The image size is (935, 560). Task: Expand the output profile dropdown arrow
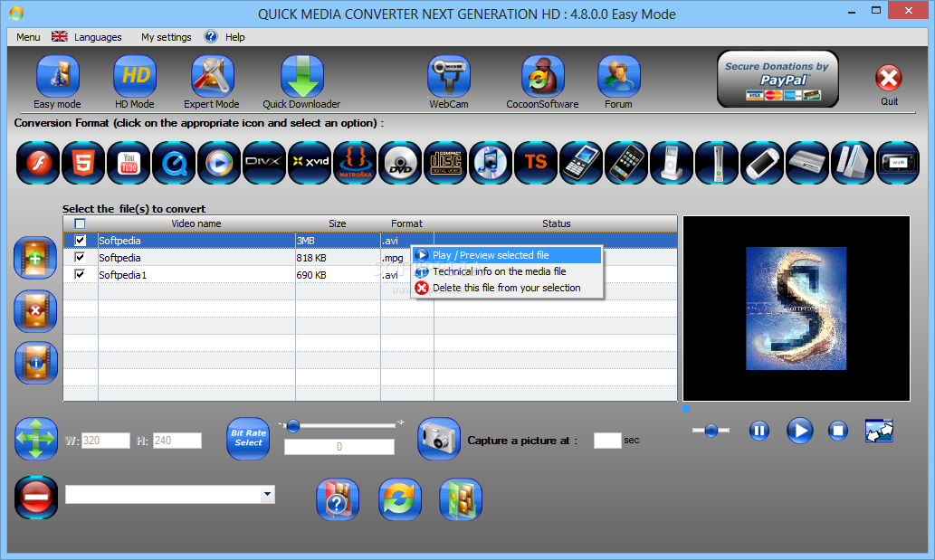pos(268,494)
